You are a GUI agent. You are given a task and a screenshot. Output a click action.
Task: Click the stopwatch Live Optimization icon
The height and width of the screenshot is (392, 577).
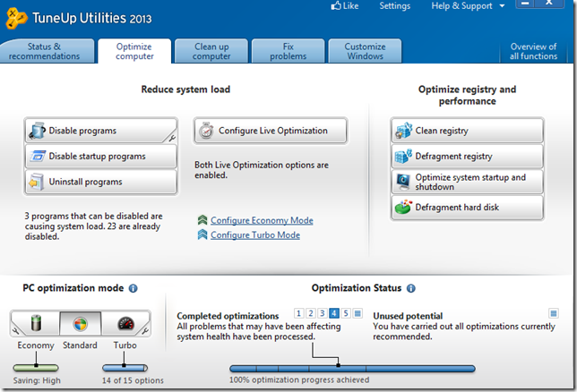[206, 131]
